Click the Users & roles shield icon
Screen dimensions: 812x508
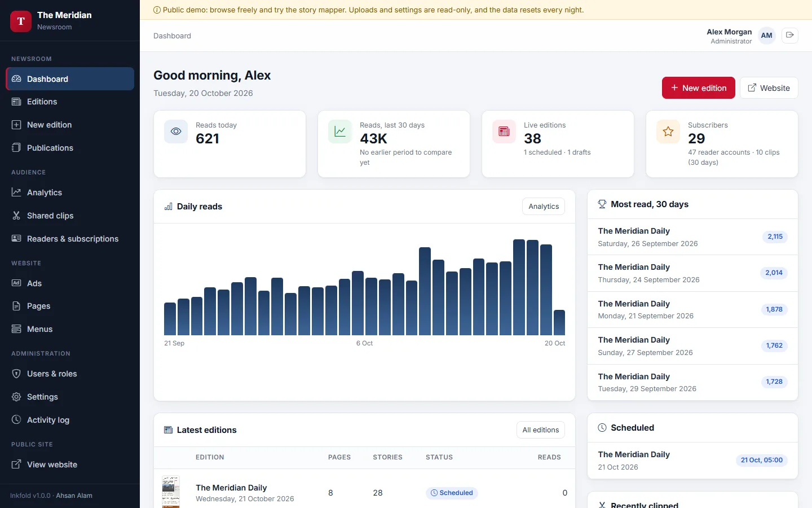pos(16,374)
